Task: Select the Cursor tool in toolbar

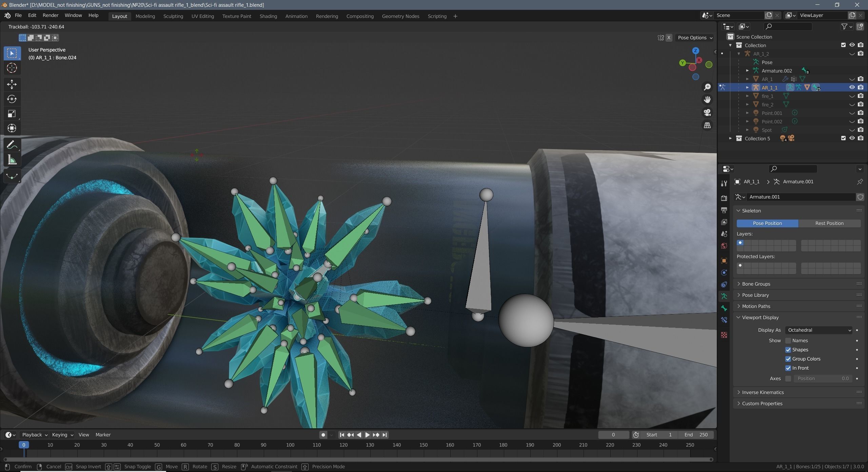Action: coord(12,68)
